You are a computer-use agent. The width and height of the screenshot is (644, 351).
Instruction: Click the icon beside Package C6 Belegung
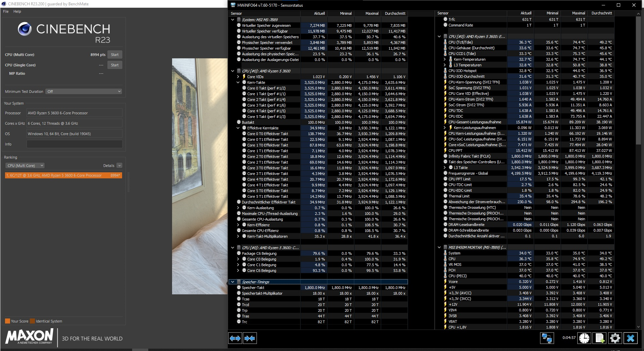tap(239, 253)
